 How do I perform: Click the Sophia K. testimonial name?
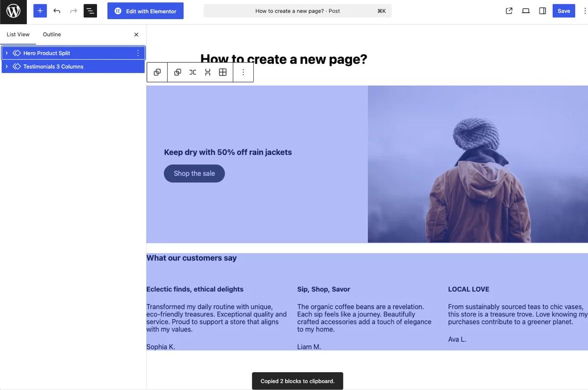161,347
